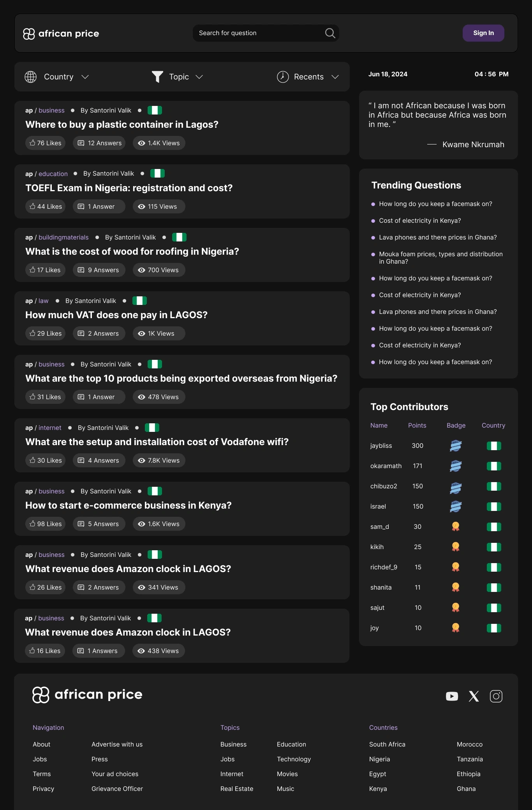Click sam_d's medal badge icon
Screen dimensions: 532x810
pyautogui.click(x=456, y=526)
